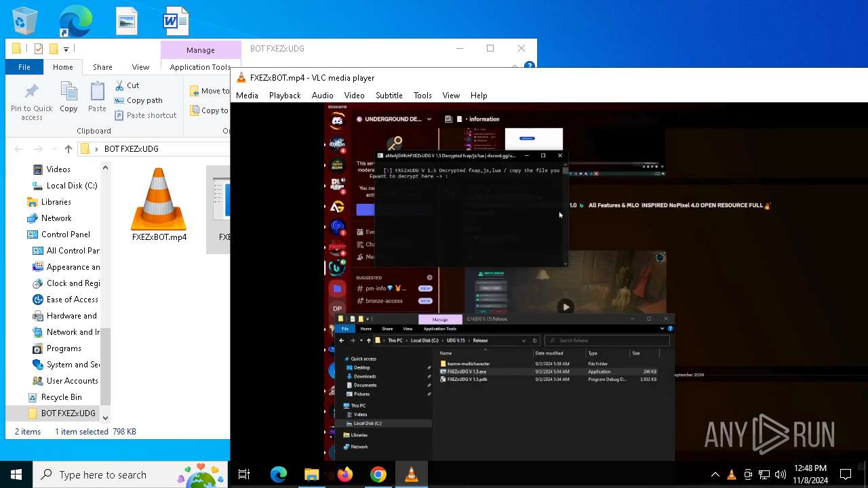Click the Up directory arrow in Explorer
Screen dimensions: 868x488
[x=68, y=149]
